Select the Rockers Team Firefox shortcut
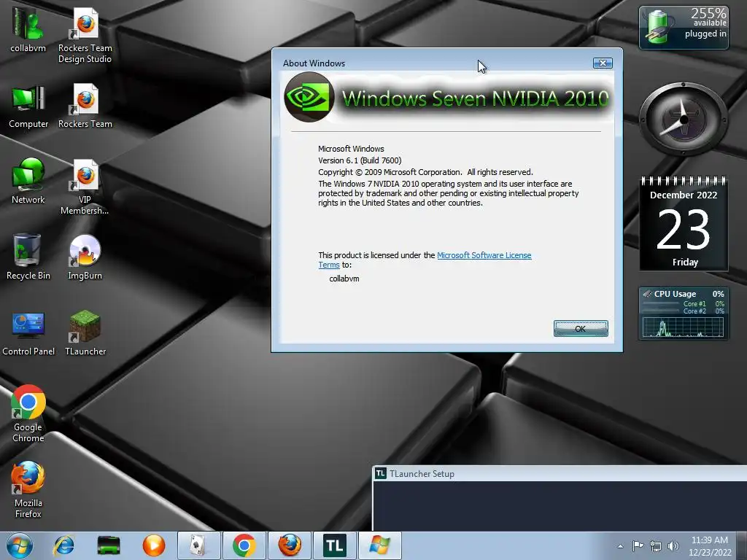The height and width of the screenshot is (560, 747). pos(85,106)
